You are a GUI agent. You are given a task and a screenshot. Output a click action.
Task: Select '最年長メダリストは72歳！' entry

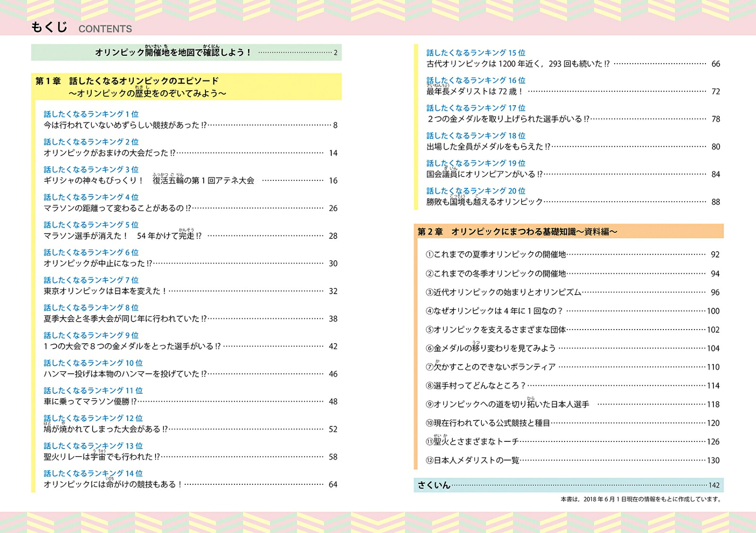pos(573,92)
